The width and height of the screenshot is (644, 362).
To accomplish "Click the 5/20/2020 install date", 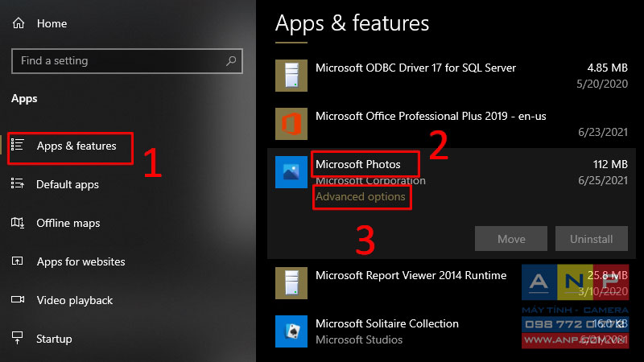I will (x=602, y=84).
